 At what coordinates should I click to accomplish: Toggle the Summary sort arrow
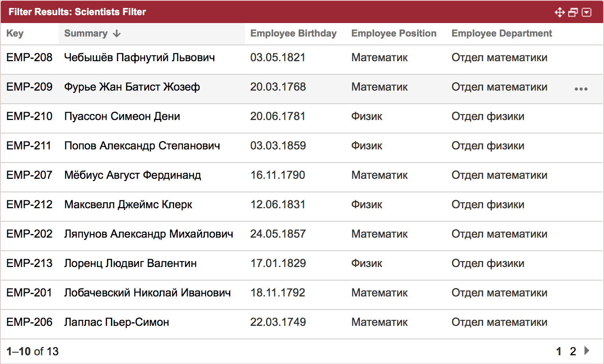pyautogui.click(x=117, y=34)
